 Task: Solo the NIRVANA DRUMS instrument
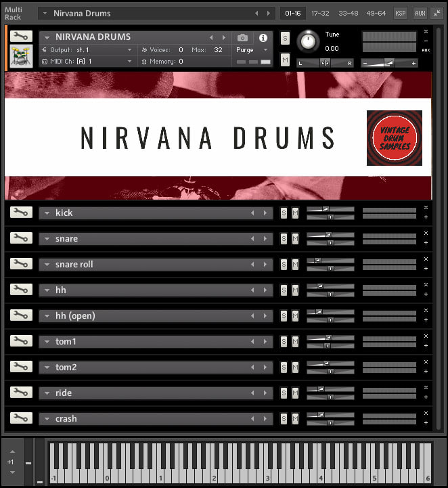click(x=285, y=39)
